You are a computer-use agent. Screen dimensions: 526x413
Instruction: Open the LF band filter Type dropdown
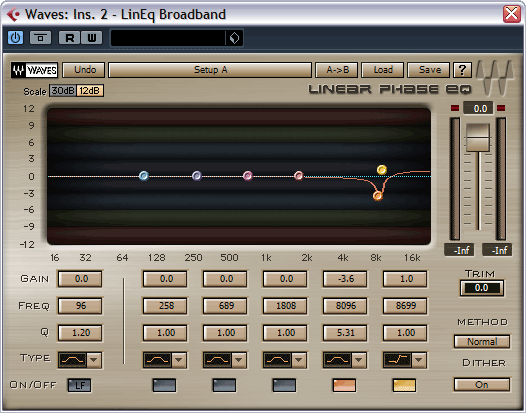pyautogui.click(x=94, y=360)
